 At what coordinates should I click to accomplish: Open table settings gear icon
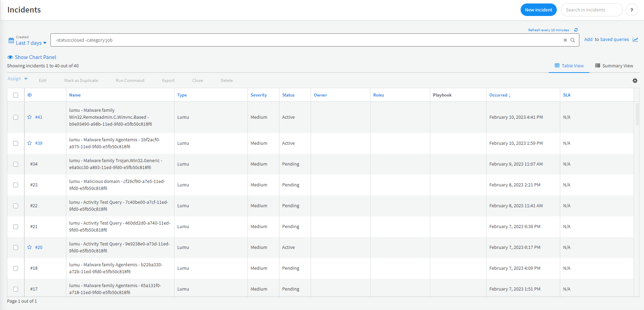coord(635,81)
